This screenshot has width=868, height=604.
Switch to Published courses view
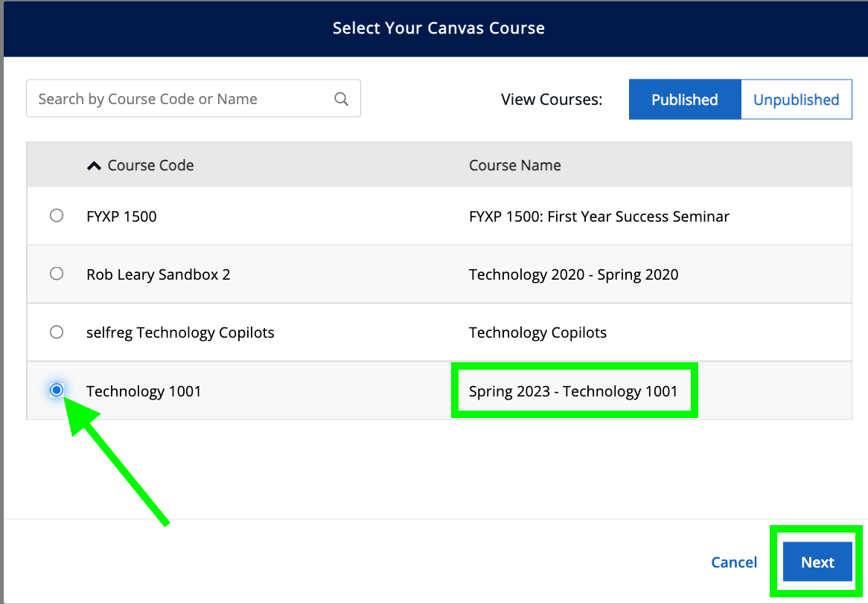click(685, 100)
